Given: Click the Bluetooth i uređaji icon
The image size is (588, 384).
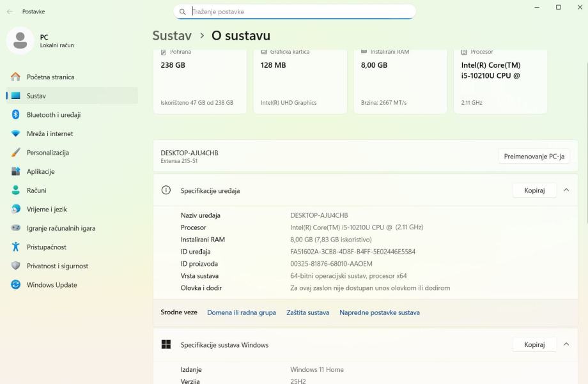Looking at the screenshot, I should [16, 115].
